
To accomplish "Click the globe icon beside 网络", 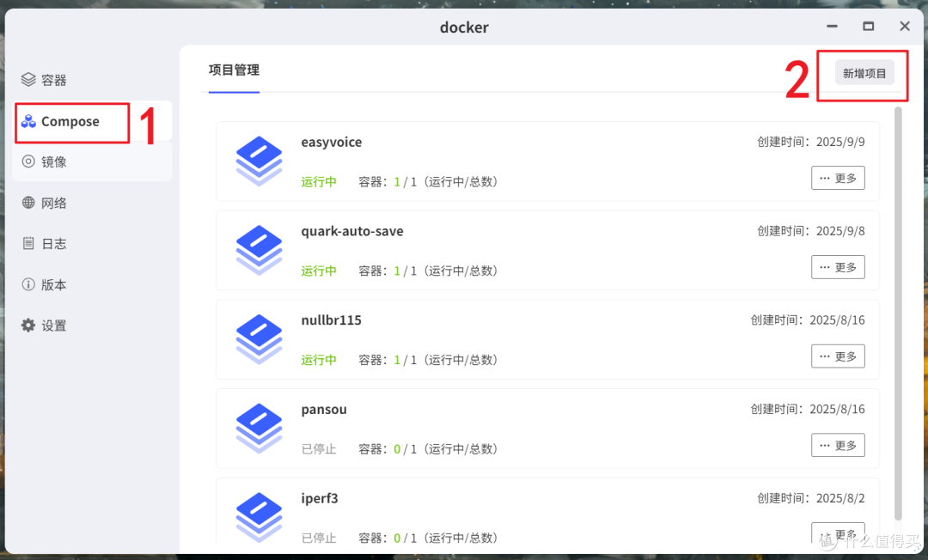I will pyautogui.click(x=28, y=202).
